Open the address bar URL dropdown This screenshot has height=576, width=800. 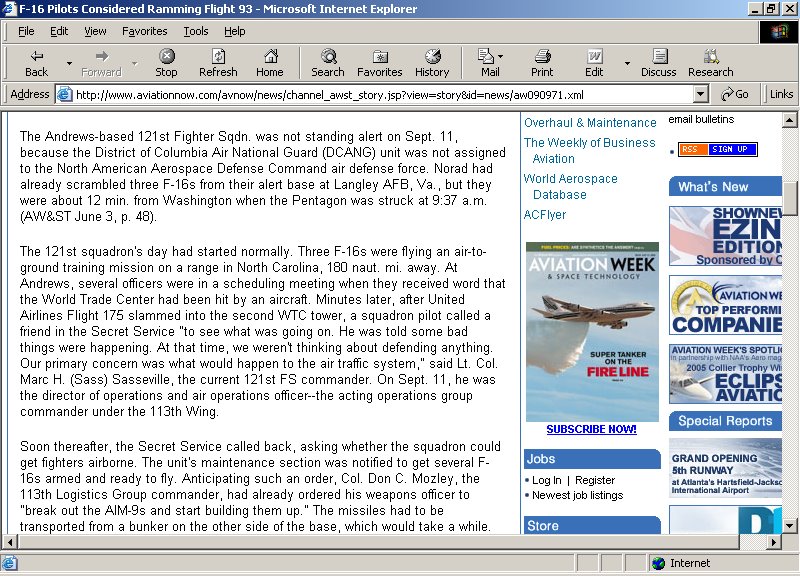coord(701,94)
